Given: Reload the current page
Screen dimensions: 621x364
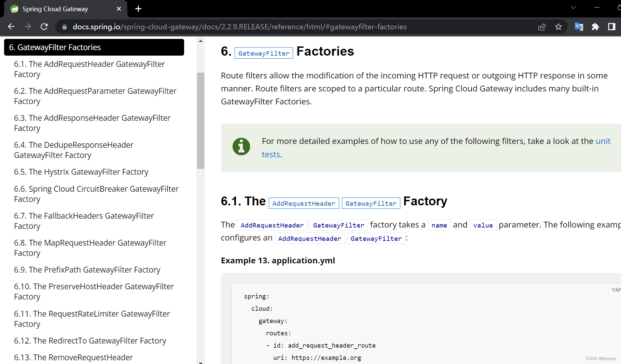Looking at the screenshot, I should click(44, 27).
